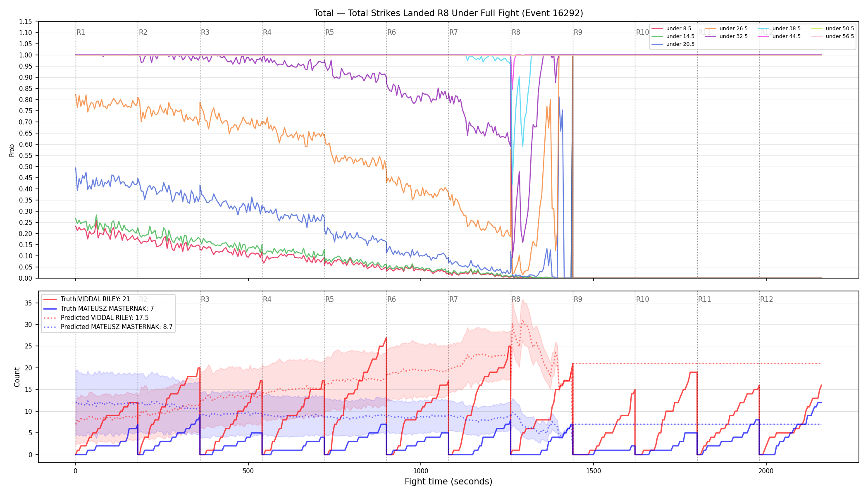
Task: Click the x-axis tick label 1000
Action: click(x=421, y=471)
